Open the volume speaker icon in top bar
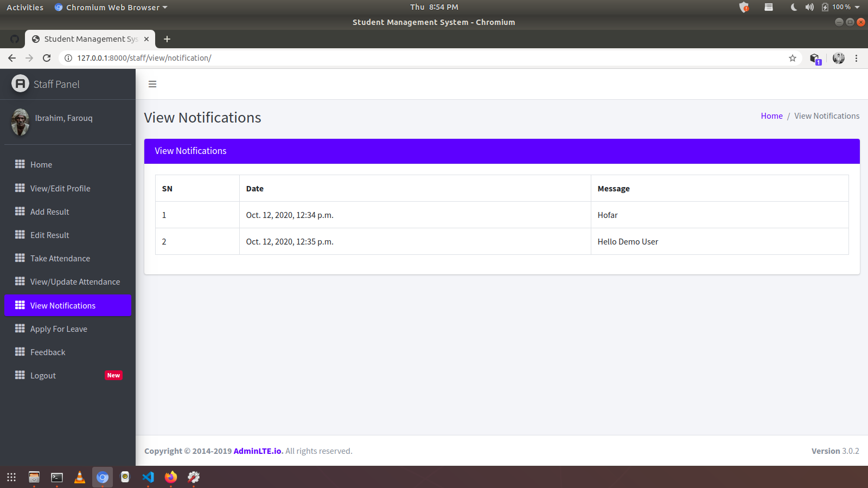 pos(809,7)
